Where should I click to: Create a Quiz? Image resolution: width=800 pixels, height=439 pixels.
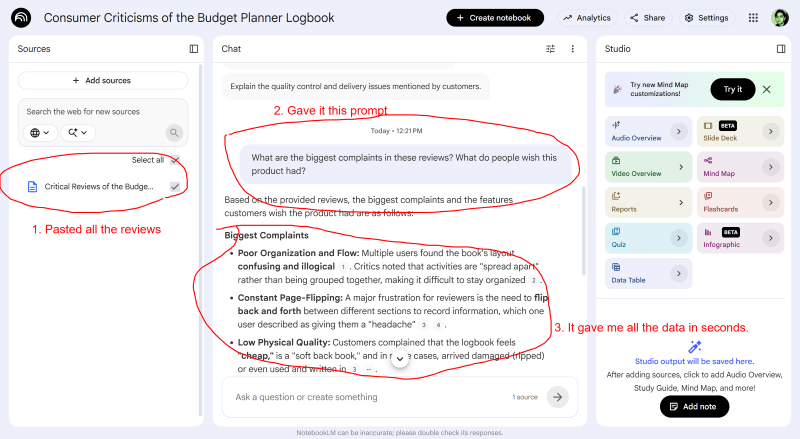[x=648, y=238]
